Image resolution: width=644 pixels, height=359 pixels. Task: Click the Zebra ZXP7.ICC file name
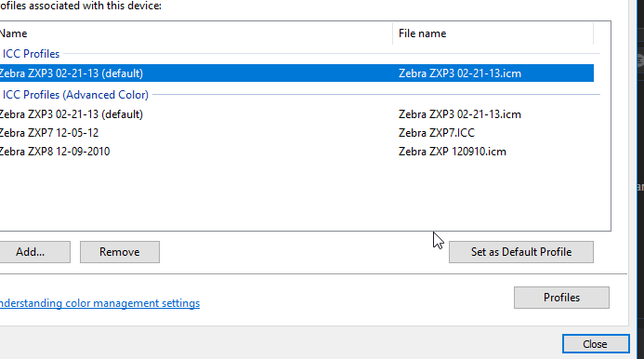(x=436, y=133)
